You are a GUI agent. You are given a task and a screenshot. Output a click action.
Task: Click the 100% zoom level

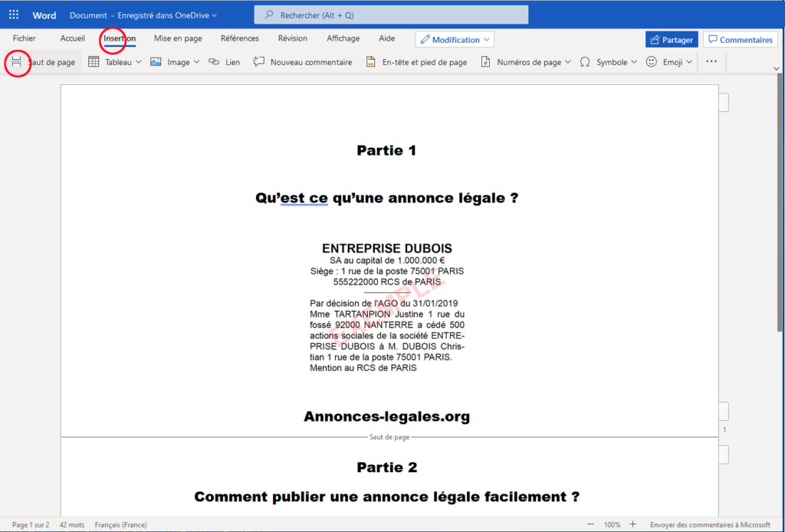pyautogui.click(x=612, y=524)
